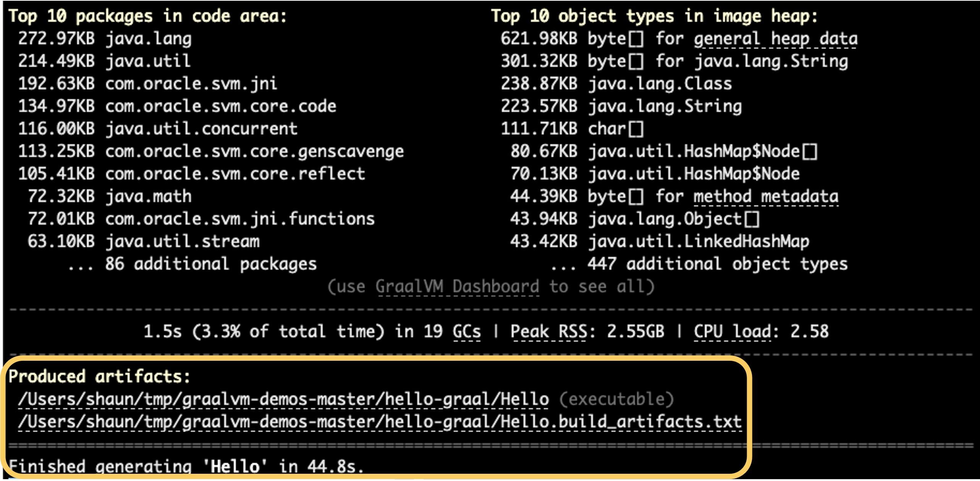Click 'Top 10 object types in image heap' heading

(x=654, y=16)
